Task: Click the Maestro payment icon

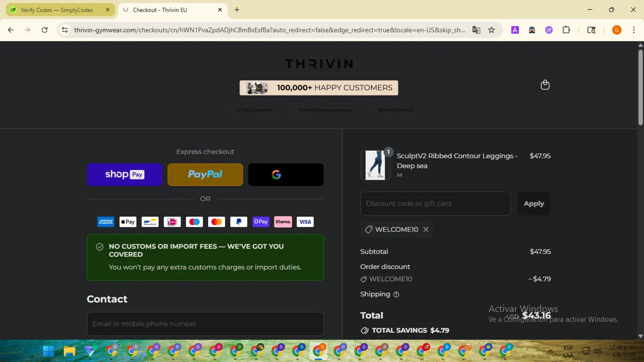Action: click(194, 222)
